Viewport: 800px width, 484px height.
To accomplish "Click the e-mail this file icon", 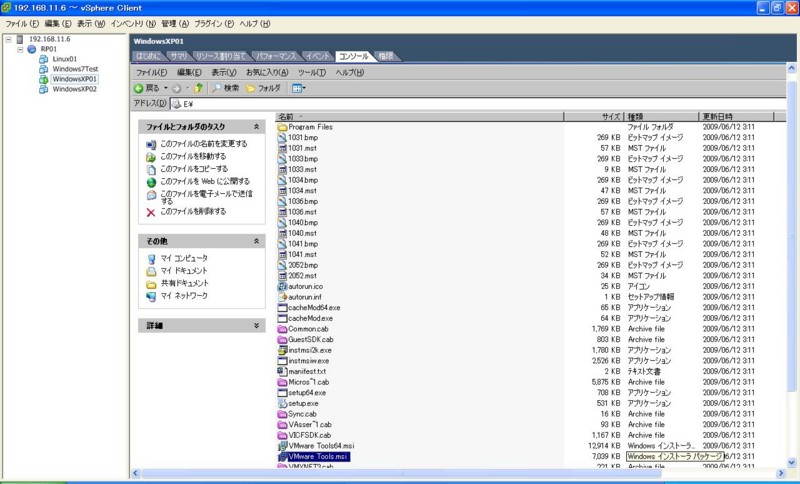I will coord(151,195).
